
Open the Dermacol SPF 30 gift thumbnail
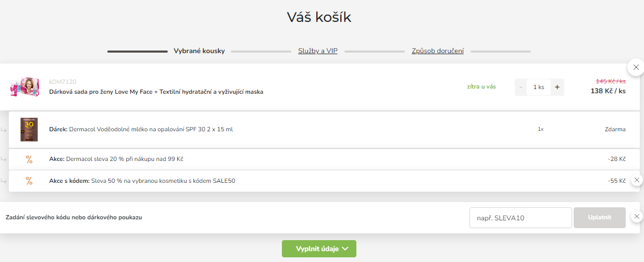(x=29, y=129)
